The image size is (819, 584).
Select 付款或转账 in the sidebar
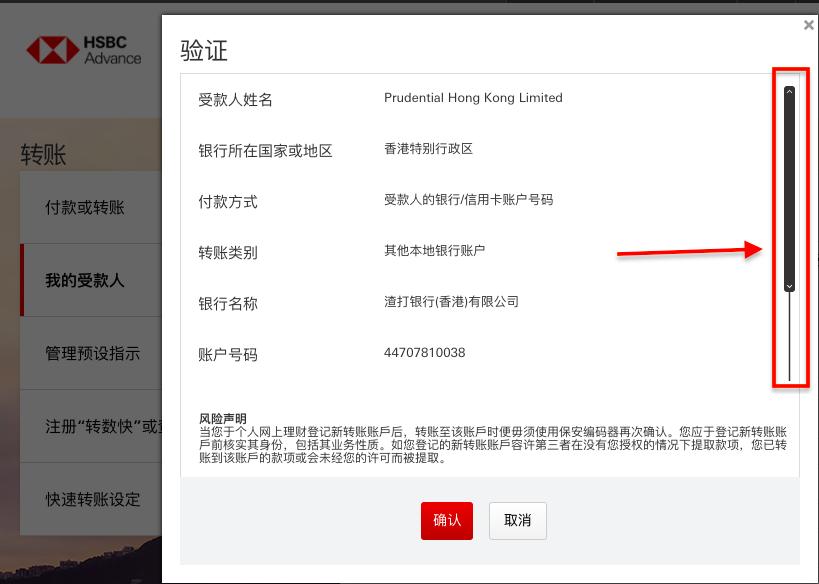point(85,206)
